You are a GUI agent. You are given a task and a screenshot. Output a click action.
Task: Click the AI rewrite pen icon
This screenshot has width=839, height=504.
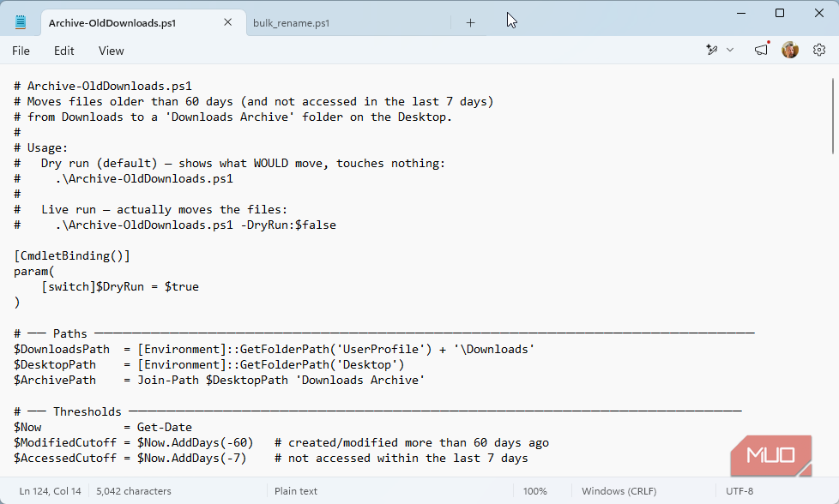[x=712, y=50]
